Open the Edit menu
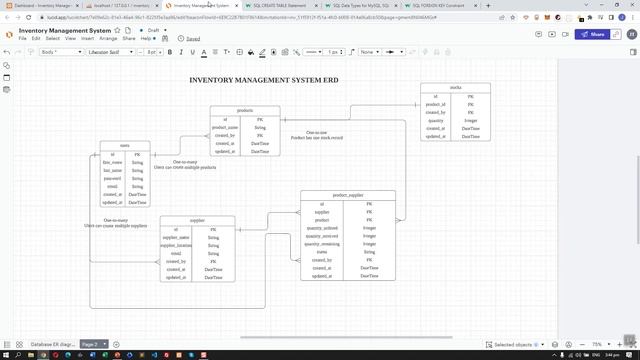This screenshot has height=360, width=640. click(x=36, y=38)
